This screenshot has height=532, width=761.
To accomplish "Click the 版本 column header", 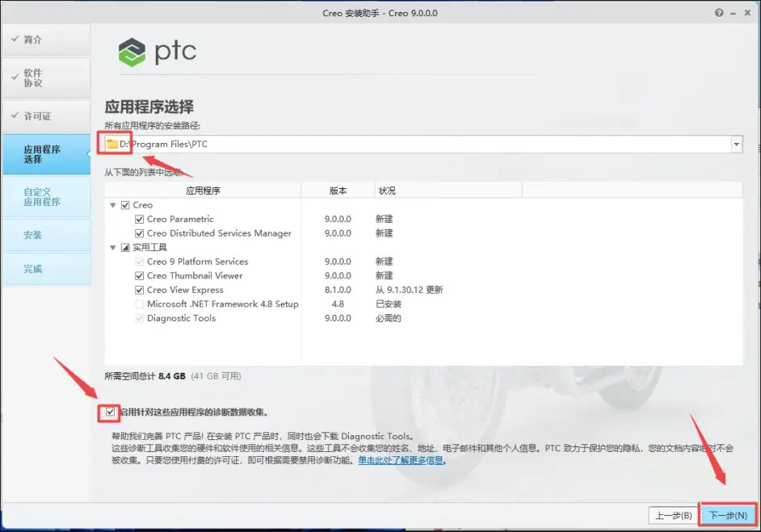I will click(x=338, y=191).
